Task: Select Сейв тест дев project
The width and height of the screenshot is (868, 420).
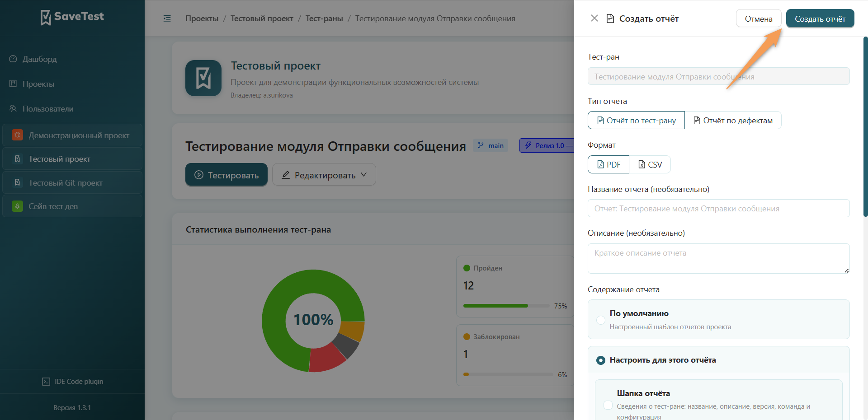Action: pos(72,206)
